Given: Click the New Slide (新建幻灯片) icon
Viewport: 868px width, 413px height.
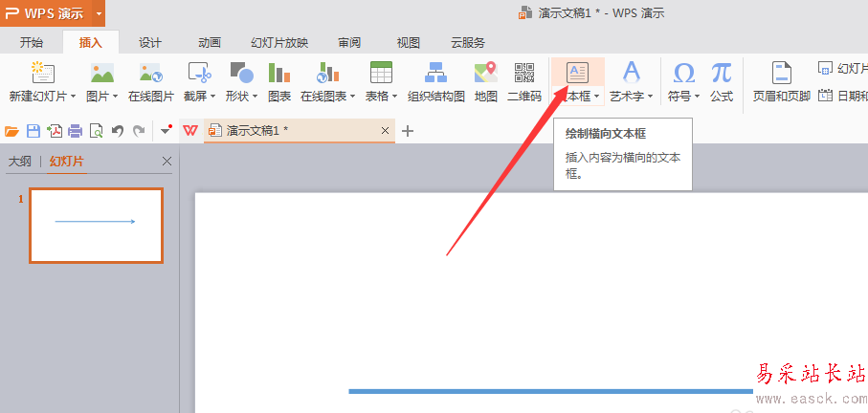Looking at the screenshot, I should 43,73.
